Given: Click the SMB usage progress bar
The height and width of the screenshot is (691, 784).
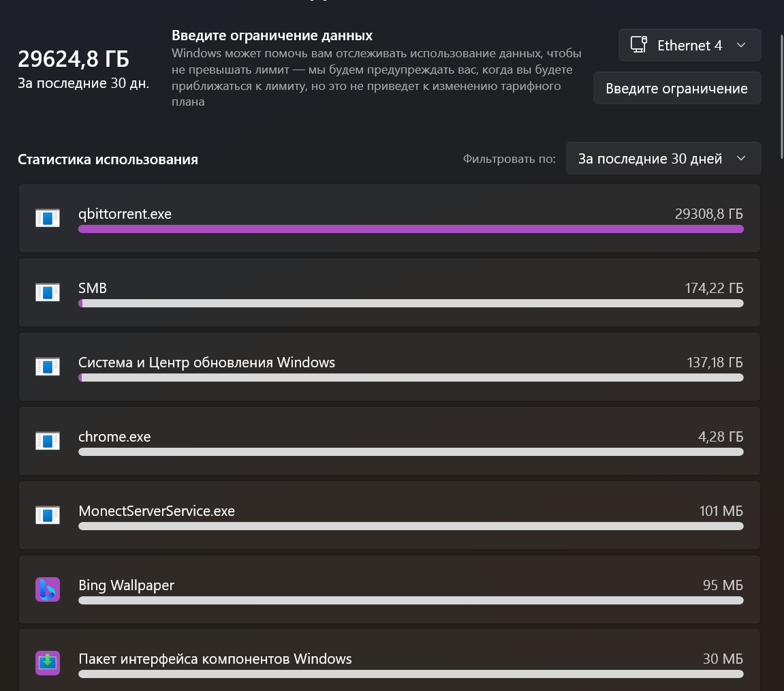Looking at the screenshot, I should (411, 303).
